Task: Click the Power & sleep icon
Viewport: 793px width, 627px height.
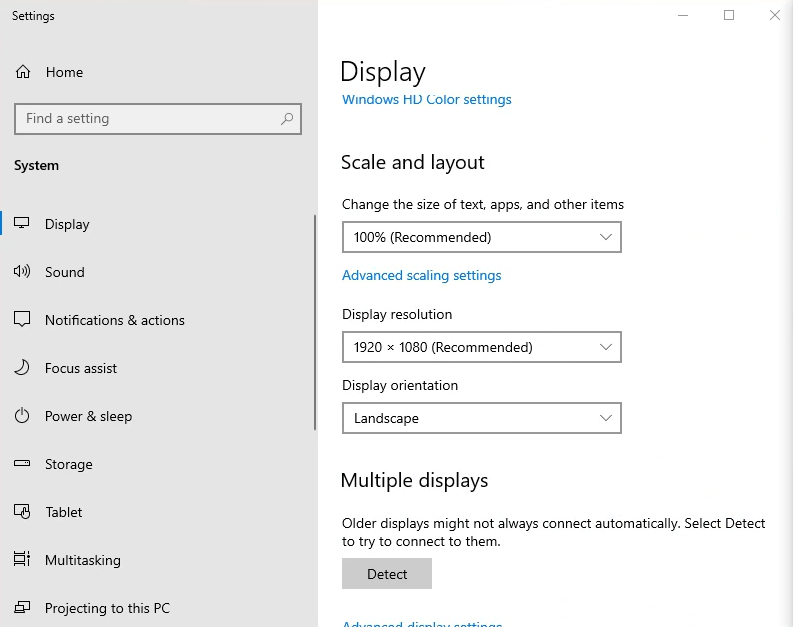Action: [23, 416]
